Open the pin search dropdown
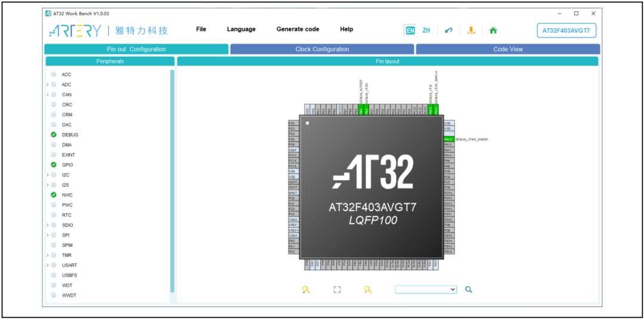Viewport: 644px width, 319px height. point(426,289)
